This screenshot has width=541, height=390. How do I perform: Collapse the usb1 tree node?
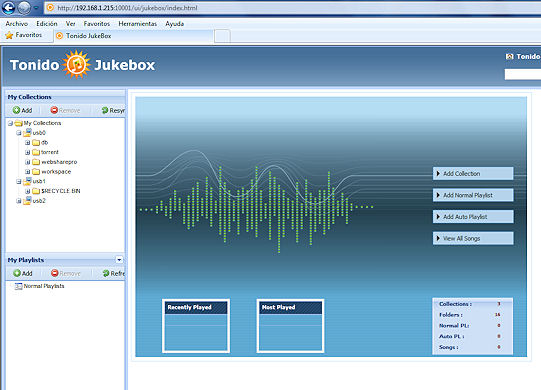(x=19, y=181)
